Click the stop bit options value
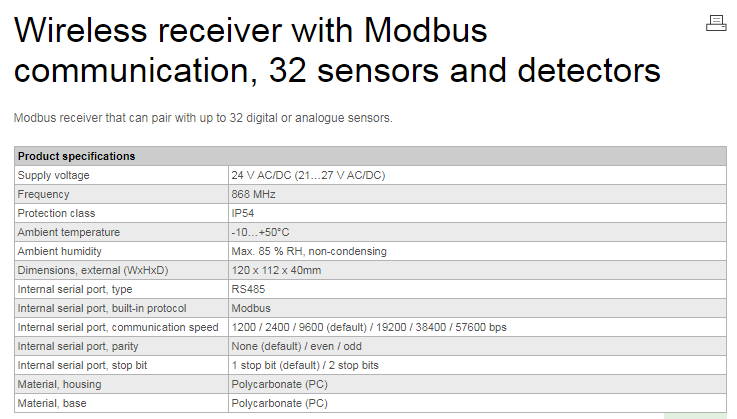 pyautogui.click(x=305, y=365)
